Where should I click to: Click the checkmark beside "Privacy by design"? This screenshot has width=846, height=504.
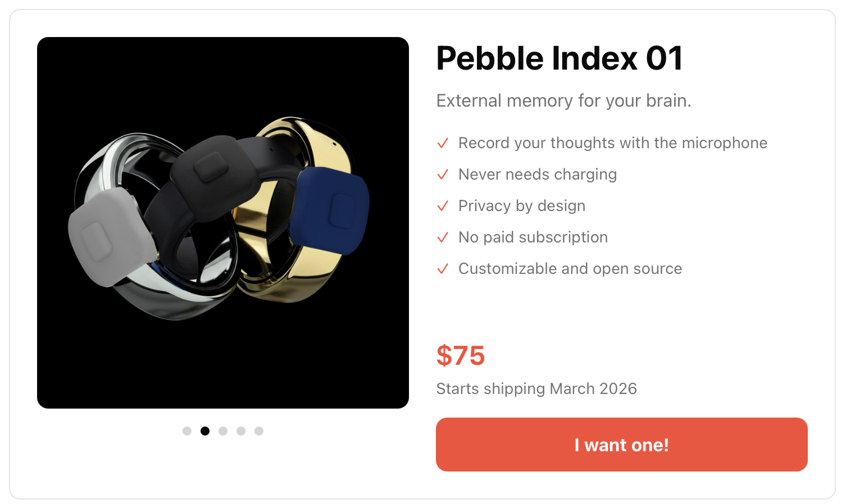(443, 206)
